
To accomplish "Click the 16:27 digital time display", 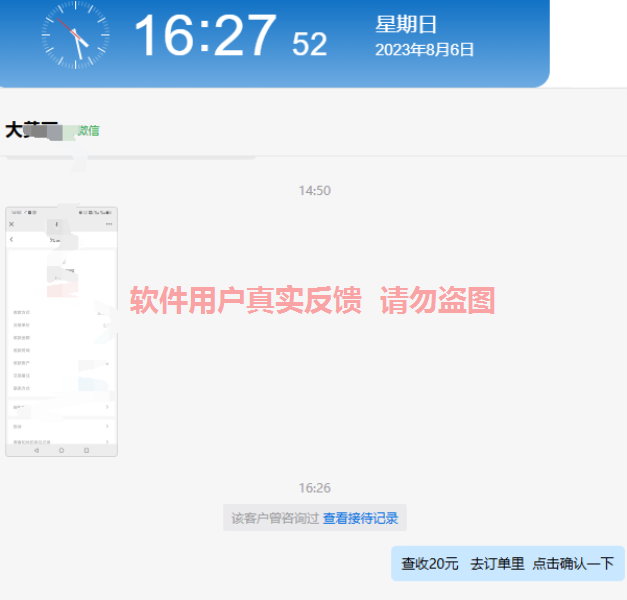I will (205, 36).
